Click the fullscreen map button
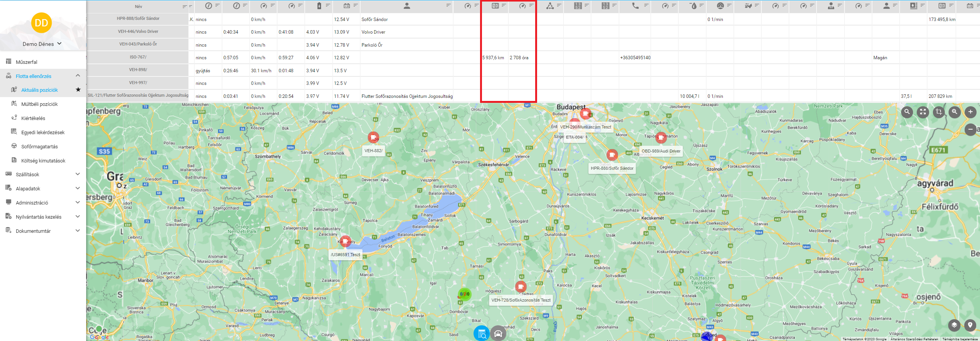 (923, 112)
